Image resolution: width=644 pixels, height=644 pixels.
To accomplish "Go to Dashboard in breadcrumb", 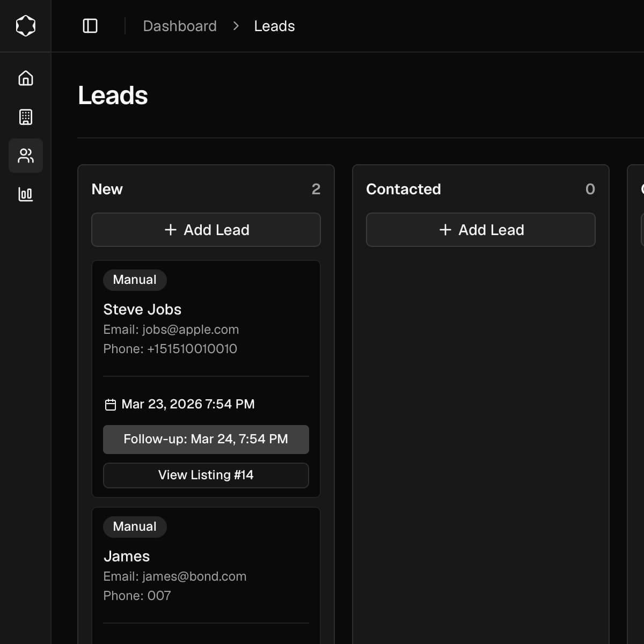I will (x=180, y=26).
